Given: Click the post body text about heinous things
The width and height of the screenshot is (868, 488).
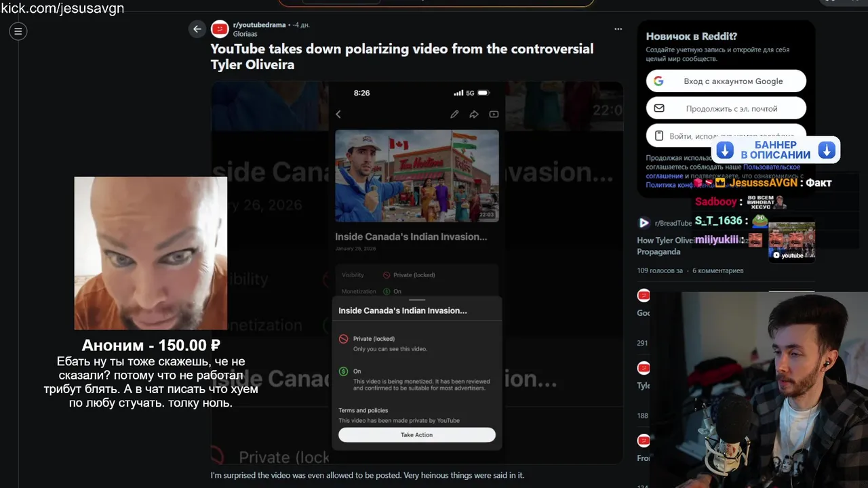Looking at the screenshot, I should [368, 475].
